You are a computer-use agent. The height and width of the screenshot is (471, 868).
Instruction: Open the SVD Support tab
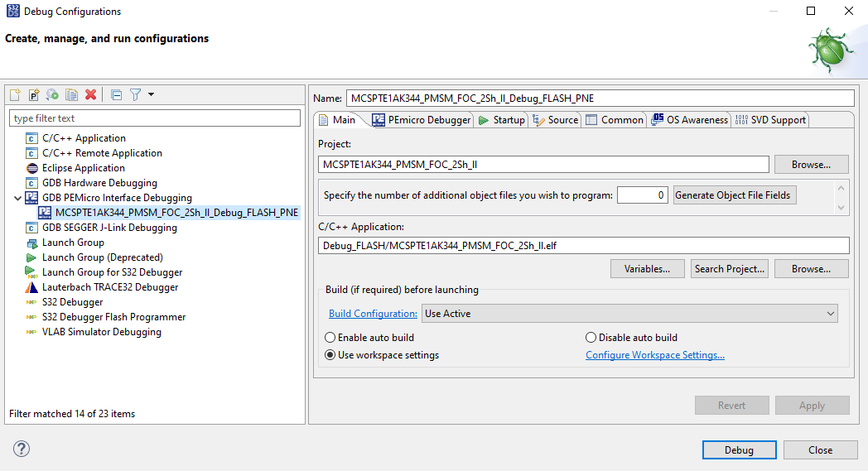[x=770, y=120]
